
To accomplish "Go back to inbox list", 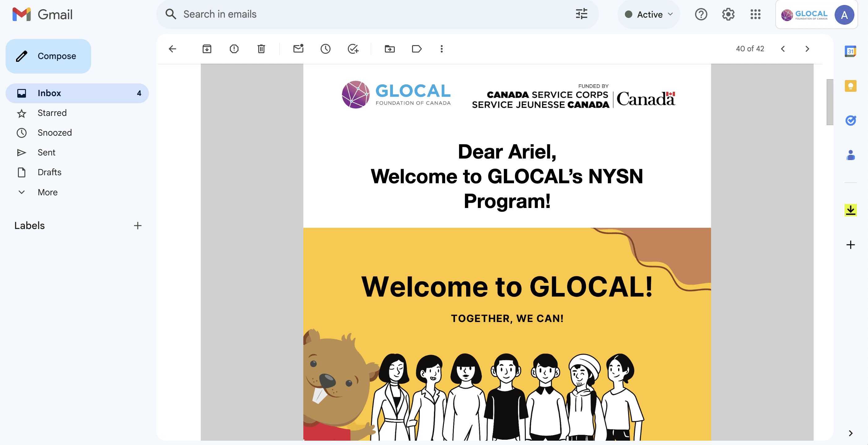I will click(172, 49).
